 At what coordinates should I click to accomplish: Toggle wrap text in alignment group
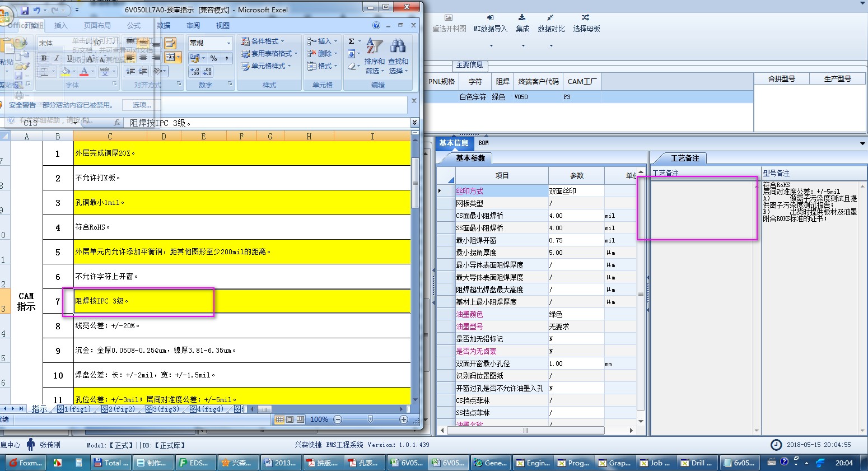[x=170, y=43]
